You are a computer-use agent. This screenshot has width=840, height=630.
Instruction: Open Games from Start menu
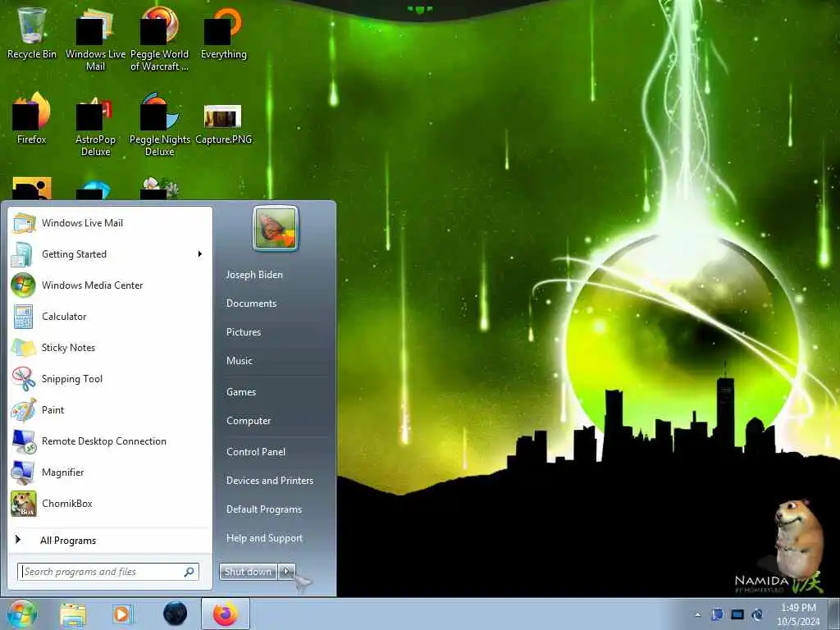pyautogui.click(x=241, y=391)
